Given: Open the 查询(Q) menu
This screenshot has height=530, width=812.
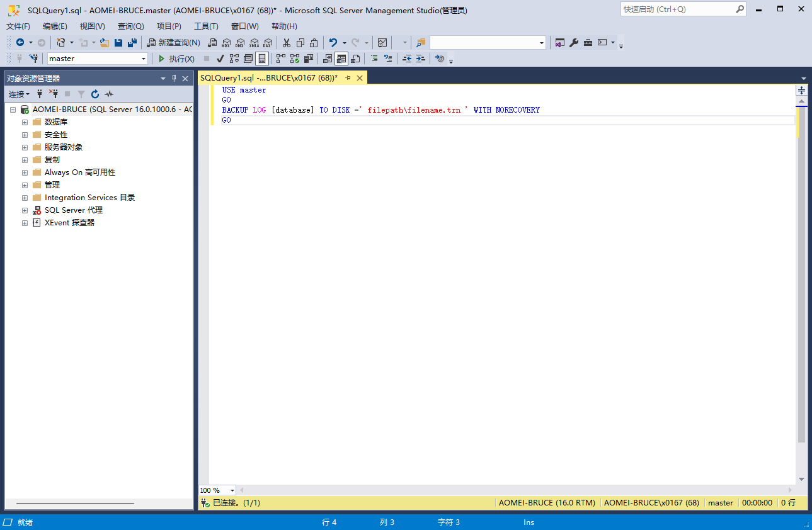Looking at the screenshot, I should pyautogui.click(x=130, y=26).
